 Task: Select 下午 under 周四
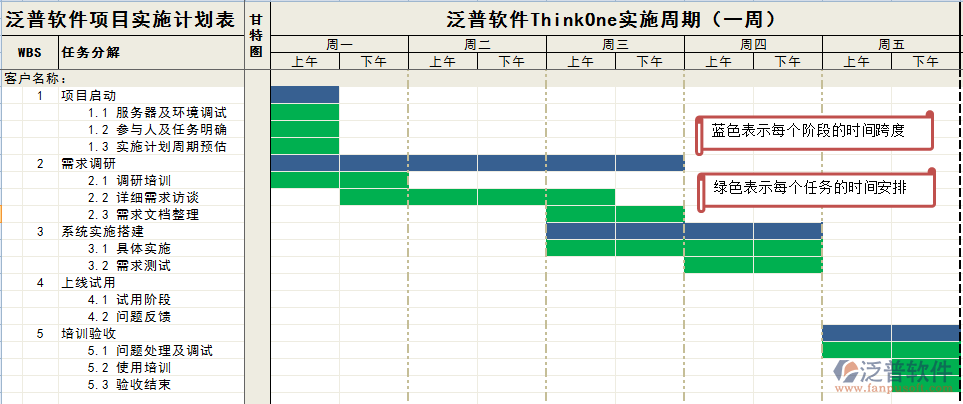788,61
